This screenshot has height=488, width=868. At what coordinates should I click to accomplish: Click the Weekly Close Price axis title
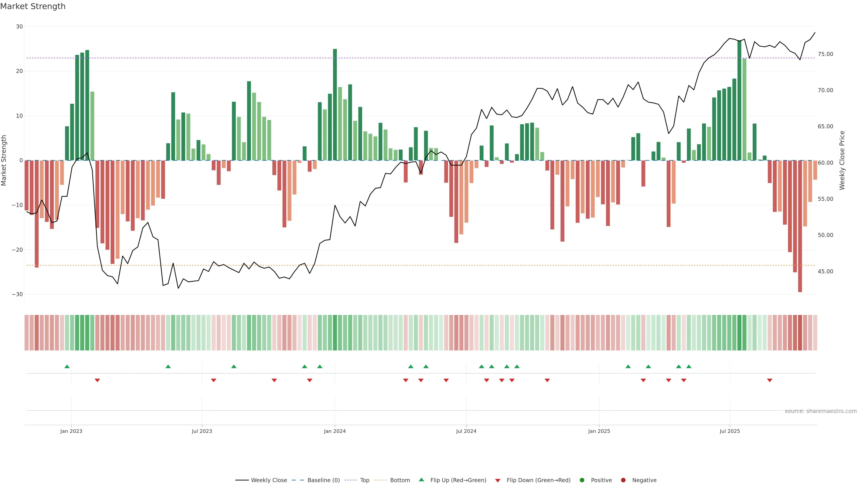click(842, 160)
